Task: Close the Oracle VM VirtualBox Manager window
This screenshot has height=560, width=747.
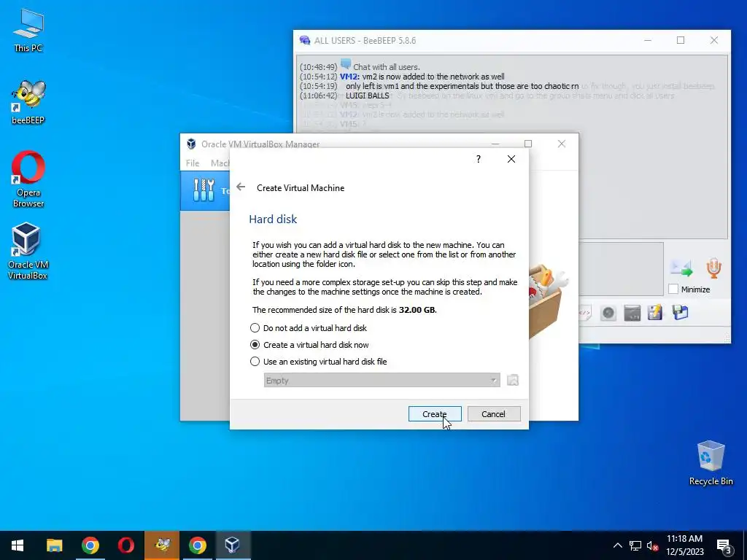Action: point(562,144)
